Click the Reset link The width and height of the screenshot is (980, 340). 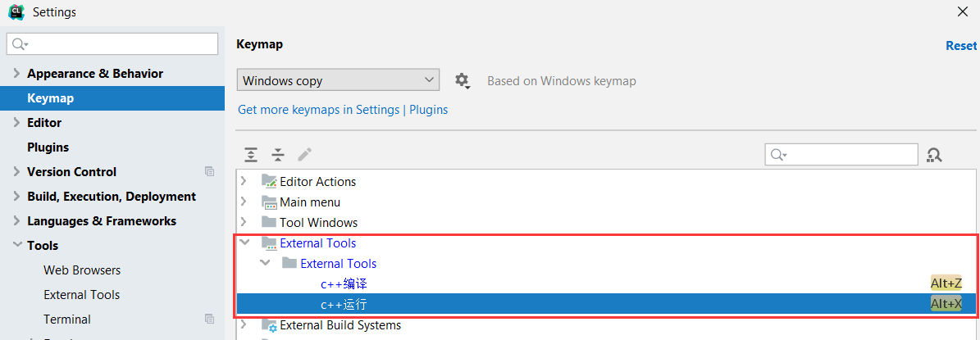pyautogui.click(x=961, y=46)
